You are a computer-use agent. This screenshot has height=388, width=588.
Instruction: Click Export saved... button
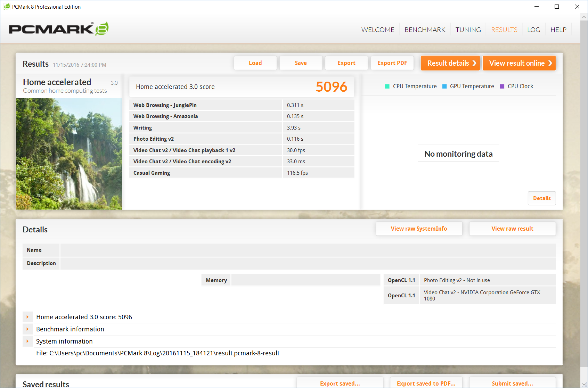(340, 382)
